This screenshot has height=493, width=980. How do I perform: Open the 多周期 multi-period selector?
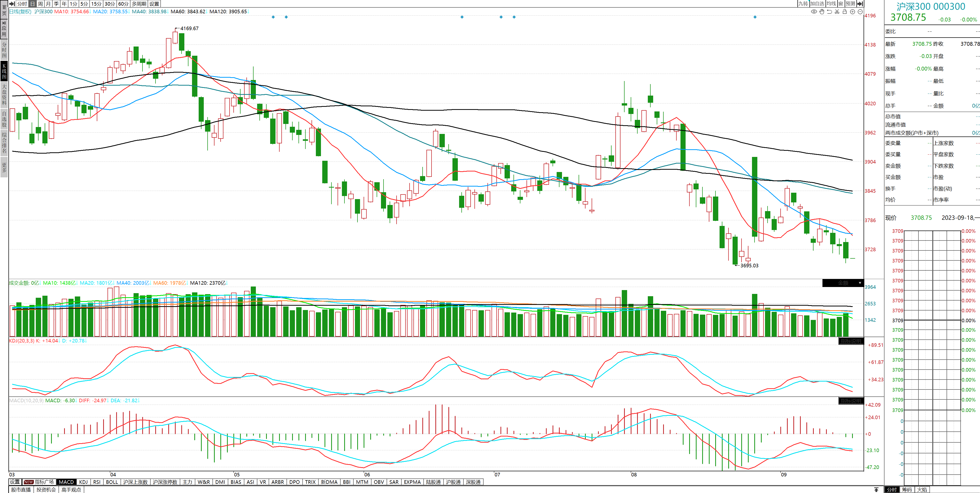(139, 3)
